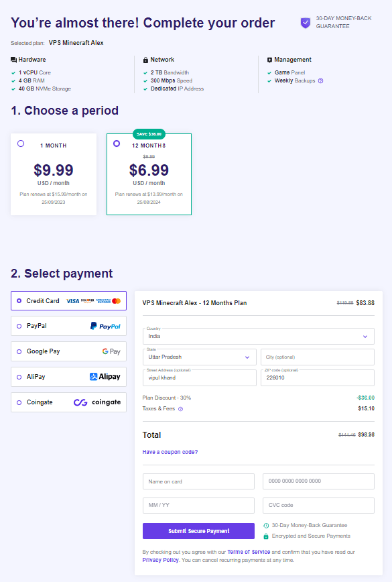Click the Visa card icon
Image resolution: width=392 pixels, height=582 pixels.
coord(74,300)
